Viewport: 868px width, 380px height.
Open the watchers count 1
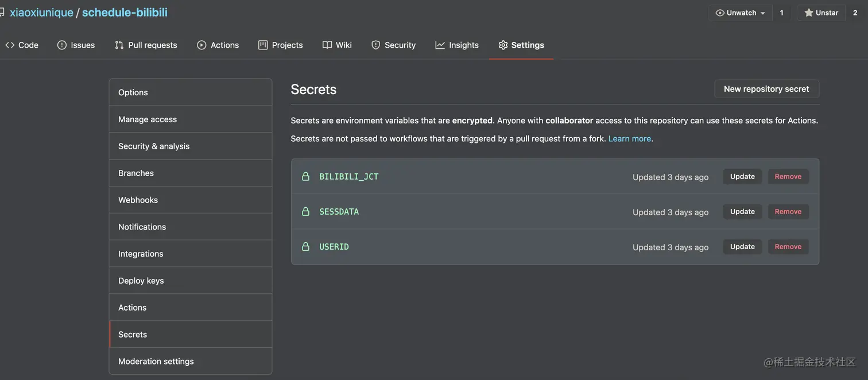click(x=781, y=13)
